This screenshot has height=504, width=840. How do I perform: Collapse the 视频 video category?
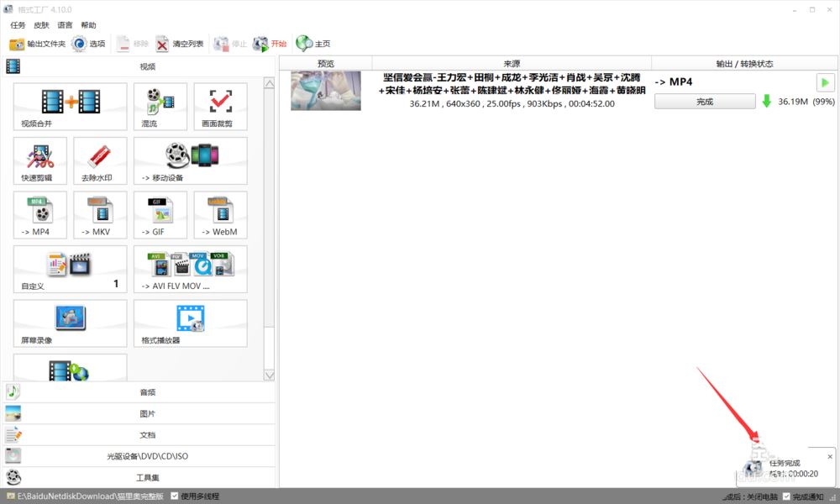(x=139, y=66)
